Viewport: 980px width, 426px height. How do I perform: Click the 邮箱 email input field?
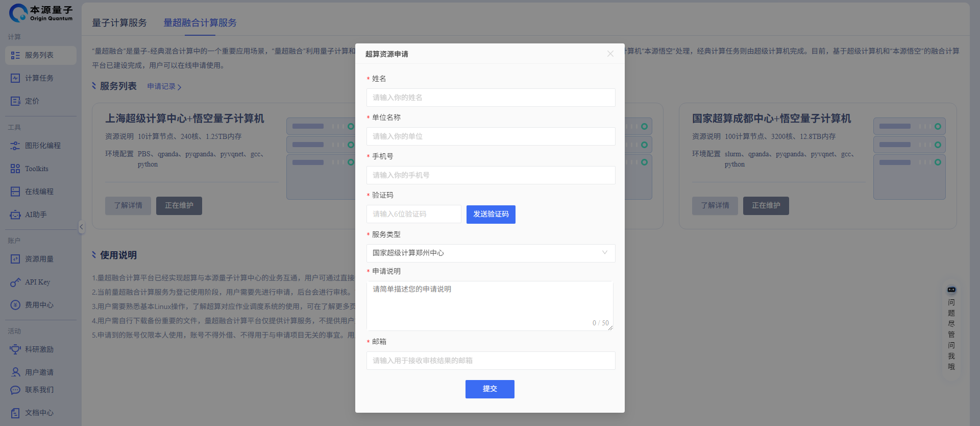click(491, 361)
